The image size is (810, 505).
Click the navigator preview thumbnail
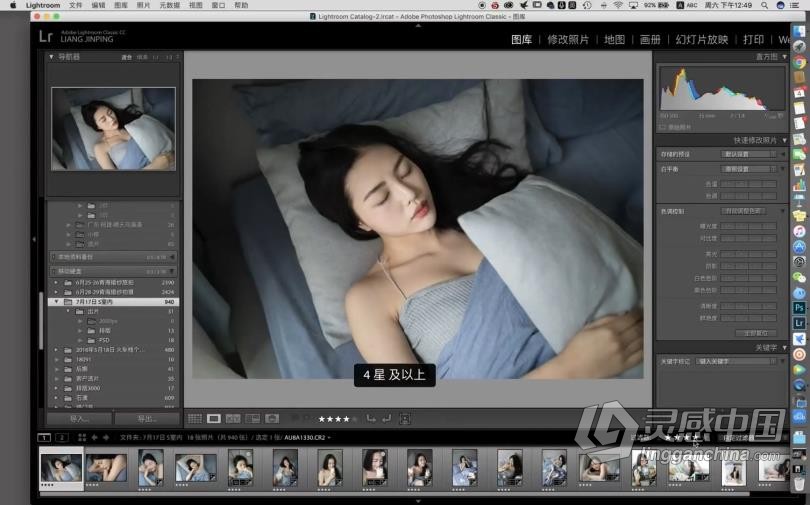(x=113, y=129)
